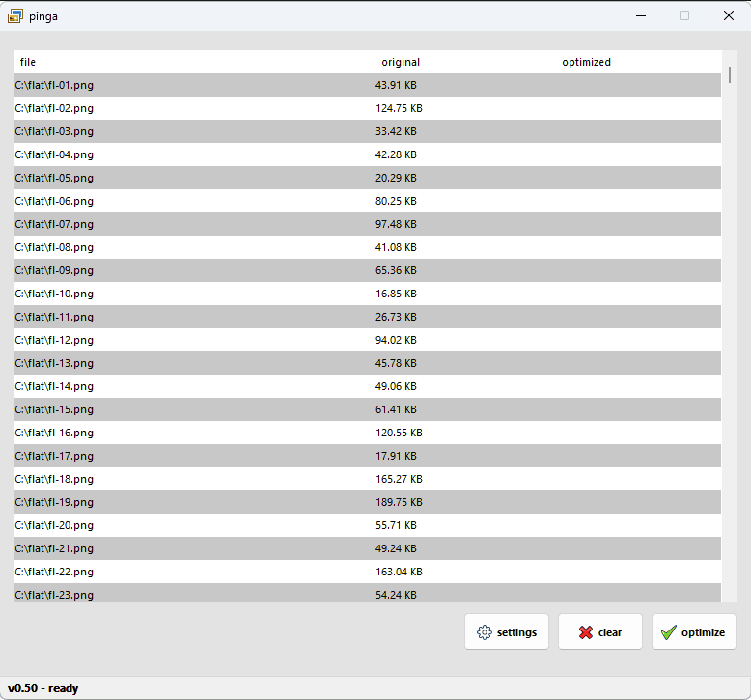
Task: Select row C:\flat\fl-05.png
Action: tap(368, 178)
